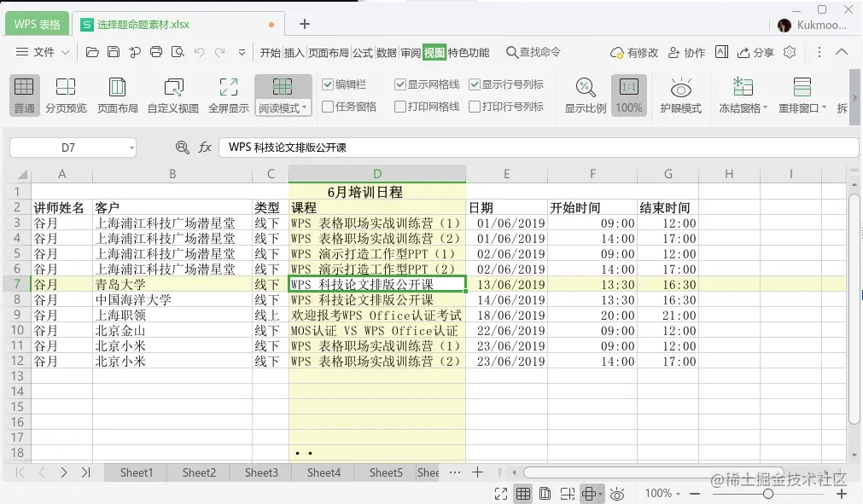Click the Redo arrow icon
Screen dimensions: 863x504
click(220, 52)
